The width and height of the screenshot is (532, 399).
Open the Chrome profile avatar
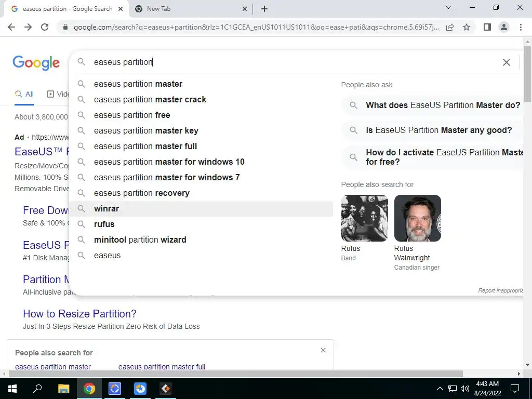point(504,27)
